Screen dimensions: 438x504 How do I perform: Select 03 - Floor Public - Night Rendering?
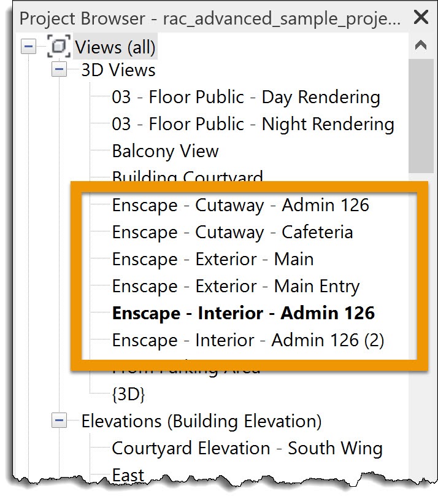click(x=253, y=124)
